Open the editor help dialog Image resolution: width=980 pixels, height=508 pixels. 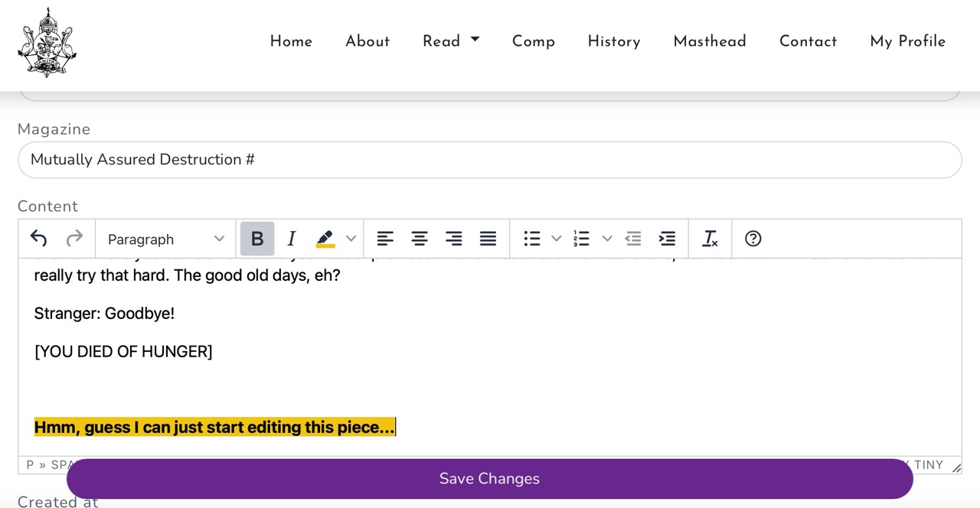point(753,239)
